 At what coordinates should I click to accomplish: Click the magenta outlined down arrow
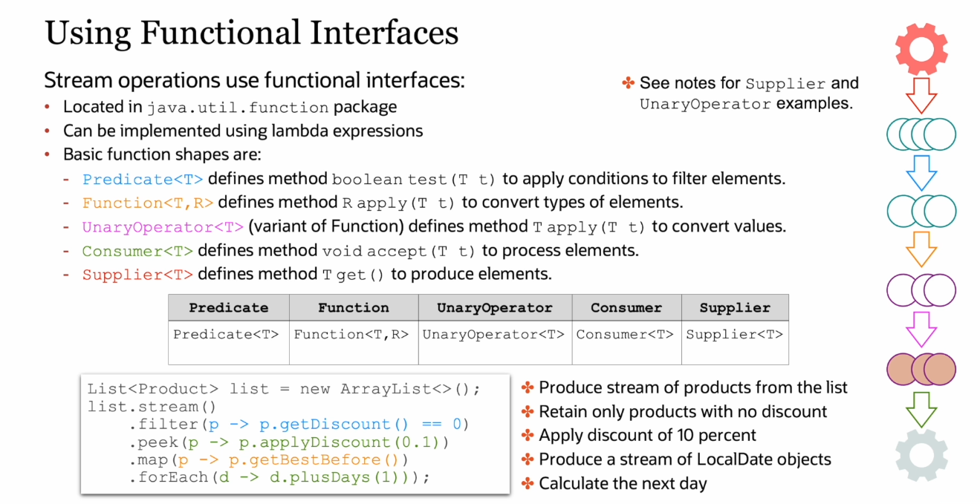pyautogui.click(x=921, y=330)
